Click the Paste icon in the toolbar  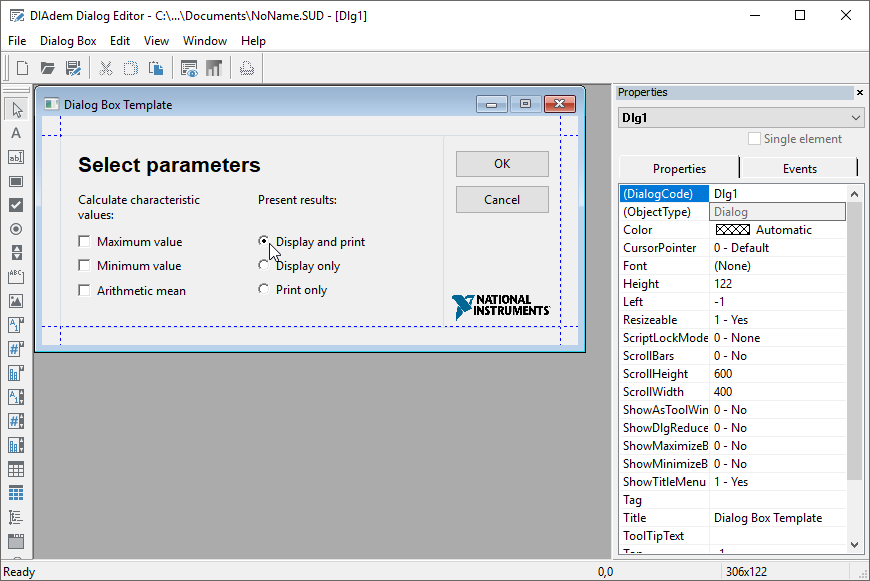(156, 68)
